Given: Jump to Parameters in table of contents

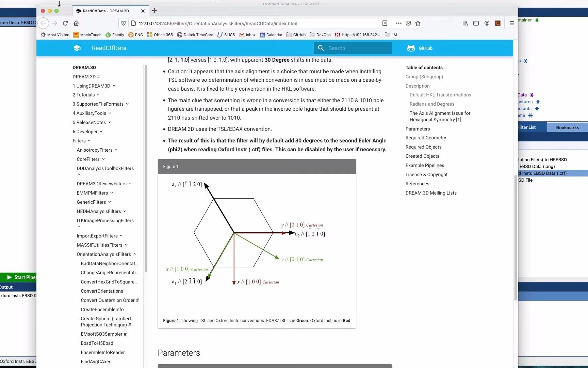Looking at the screenshot, I should point(418,129).
